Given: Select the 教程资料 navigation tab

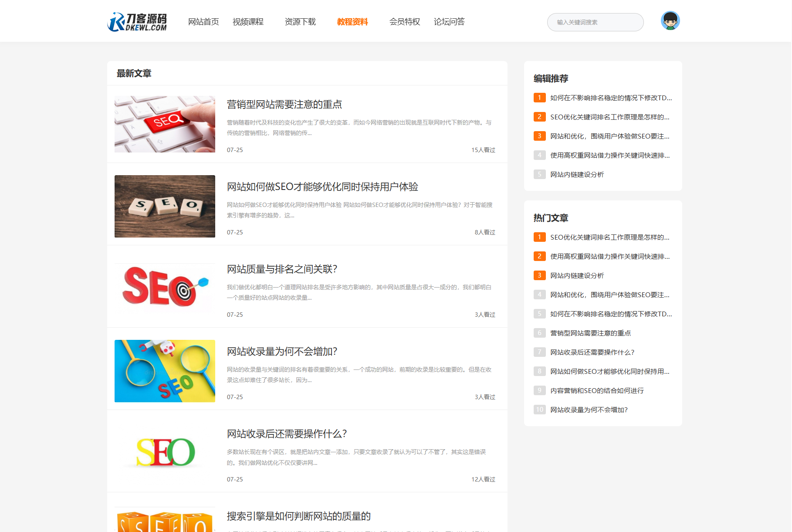Looking at the screenshot, I should 352,21.
